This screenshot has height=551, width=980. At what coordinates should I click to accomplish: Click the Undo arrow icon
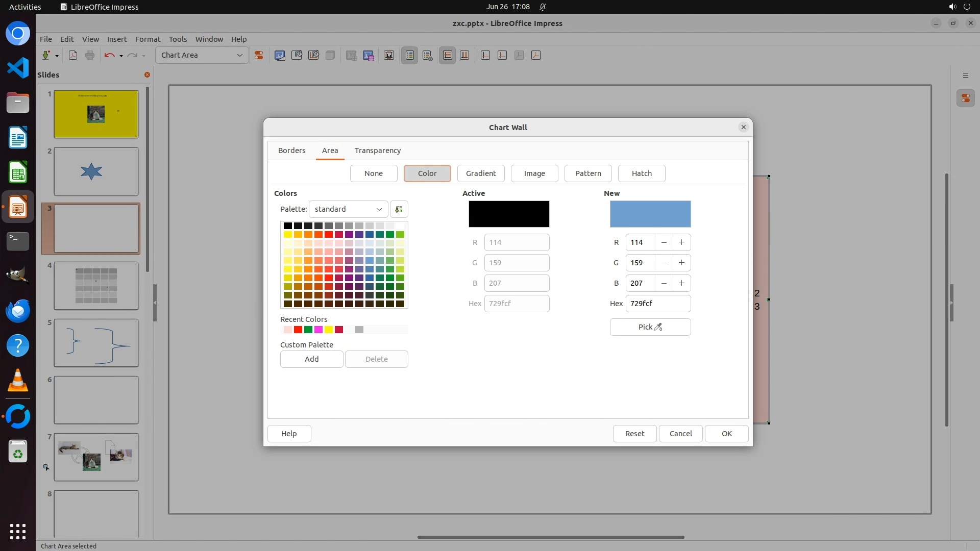pos(109,55)
